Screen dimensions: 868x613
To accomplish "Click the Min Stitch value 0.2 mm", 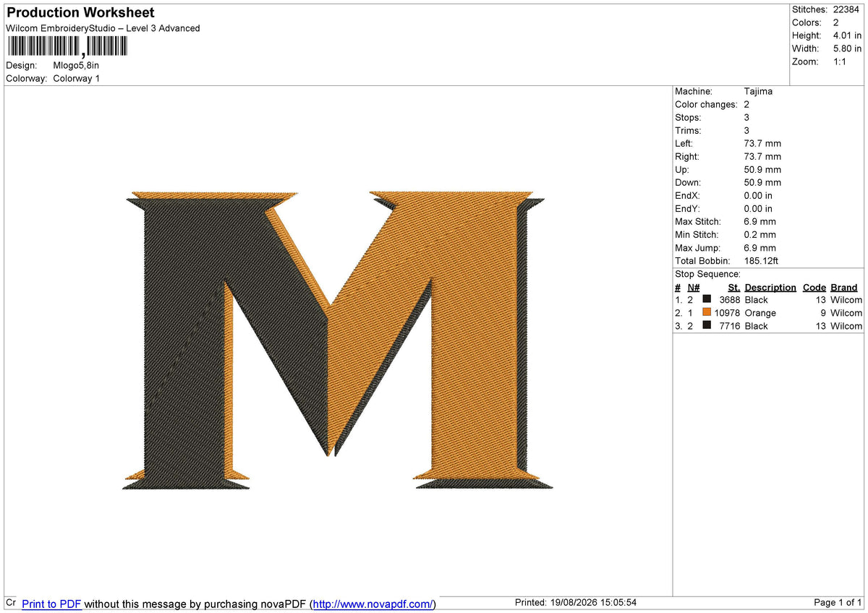I will (759, 234).
